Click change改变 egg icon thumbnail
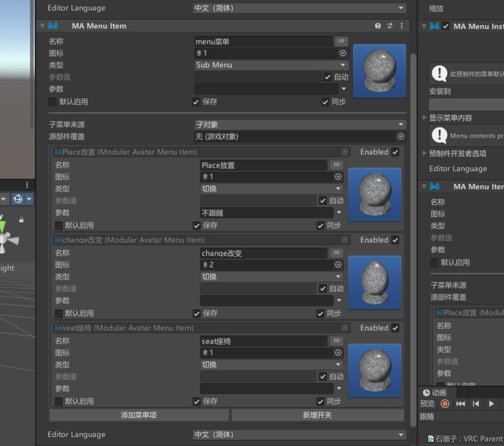 pos(375,283)
